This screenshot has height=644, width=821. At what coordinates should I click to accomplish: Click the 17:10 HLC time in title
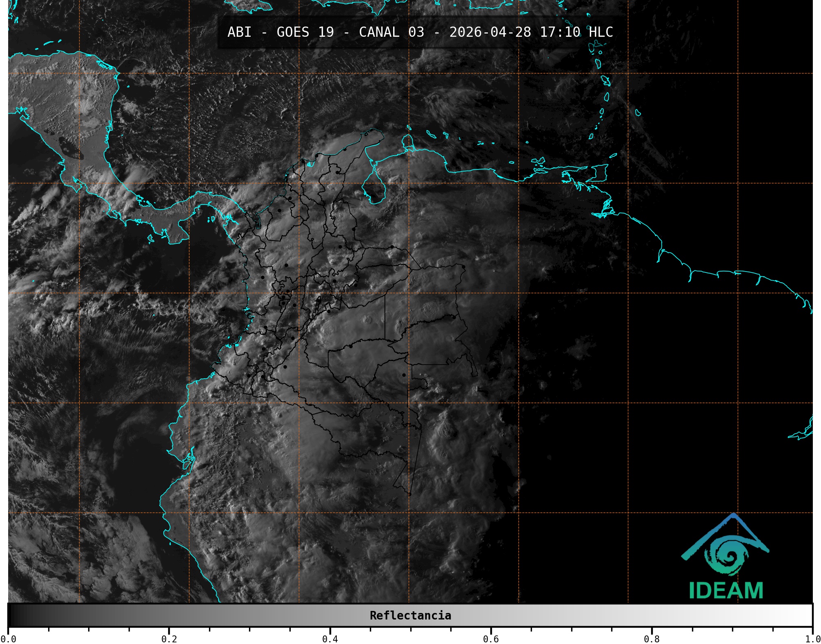(x=576, y=32)
